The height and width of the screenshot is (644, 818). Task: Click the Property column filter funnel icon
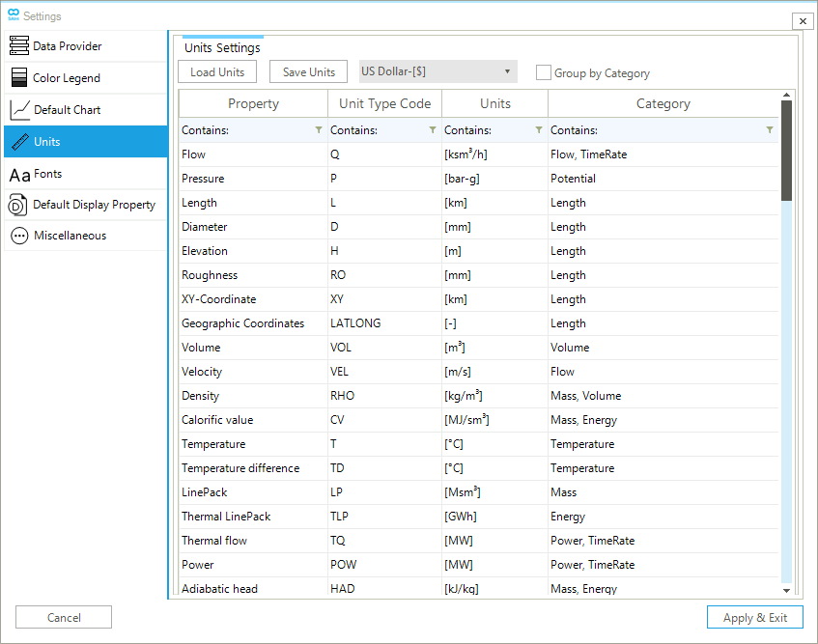319,130
